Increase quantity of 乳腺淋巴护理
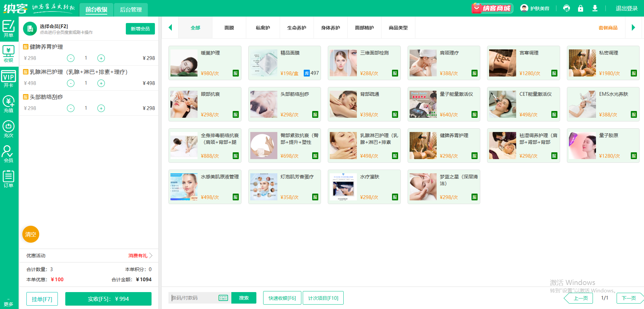The image size is (644, 309). coord(101,83)
